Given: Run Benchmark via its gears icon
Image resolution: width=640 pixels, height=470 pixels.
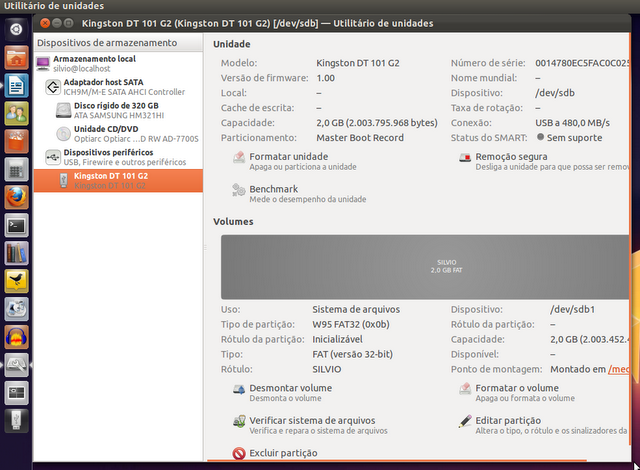Looking at the screenshot, I should click(238, 191).
